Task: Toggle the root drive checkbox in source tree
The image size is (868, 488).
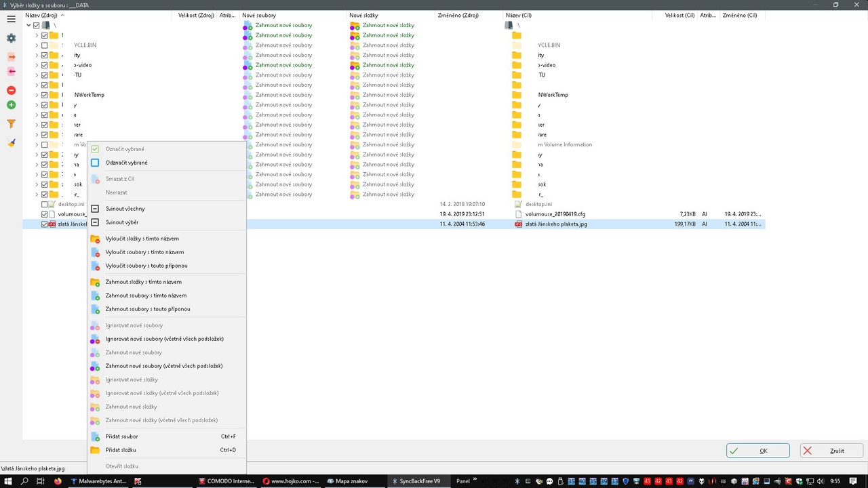Action: 37,25
